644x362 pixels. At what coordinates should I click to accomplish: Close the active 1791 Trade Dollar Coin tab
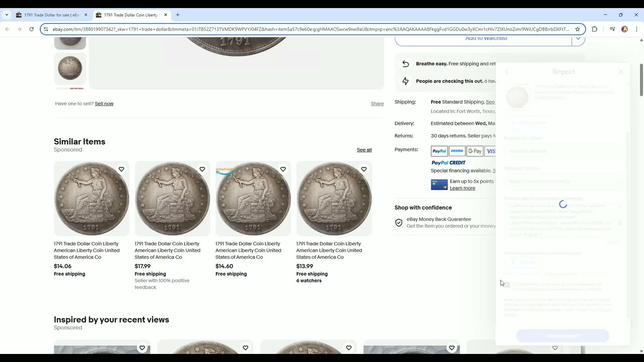tap(166, 15)
